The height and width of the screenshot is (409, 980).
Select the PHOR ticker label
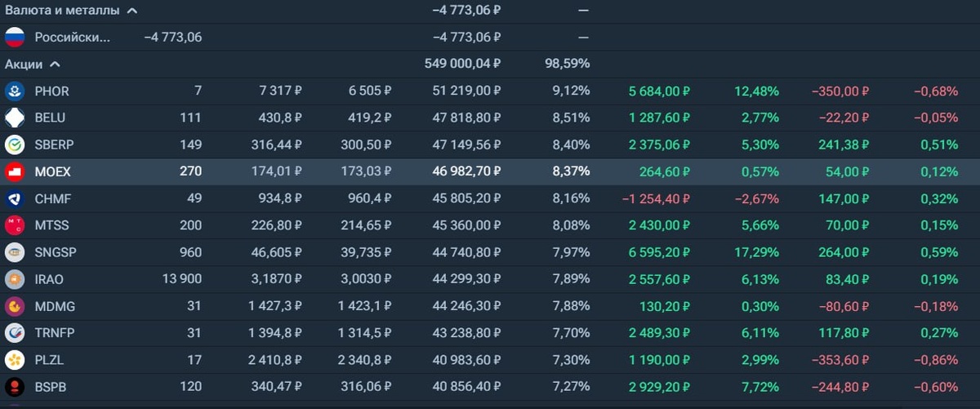(52, 91)
